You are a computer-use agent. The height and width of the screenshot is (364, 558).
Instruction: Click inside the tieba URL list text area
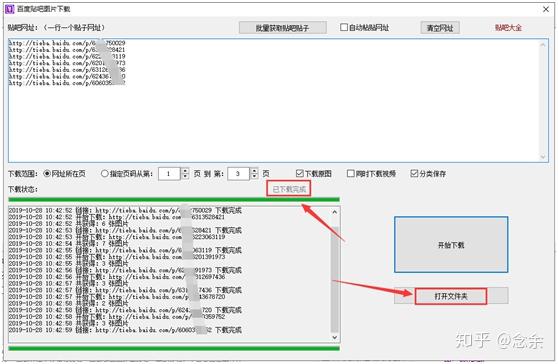(x=278, y=100)
